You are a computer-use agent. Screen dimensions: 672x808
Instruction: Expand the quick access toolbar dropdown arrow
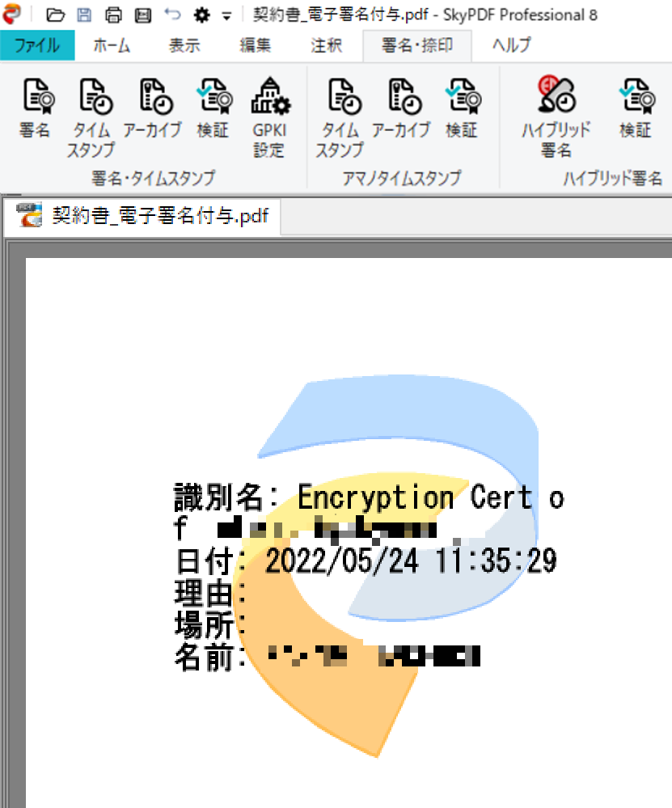coord(226,16)
